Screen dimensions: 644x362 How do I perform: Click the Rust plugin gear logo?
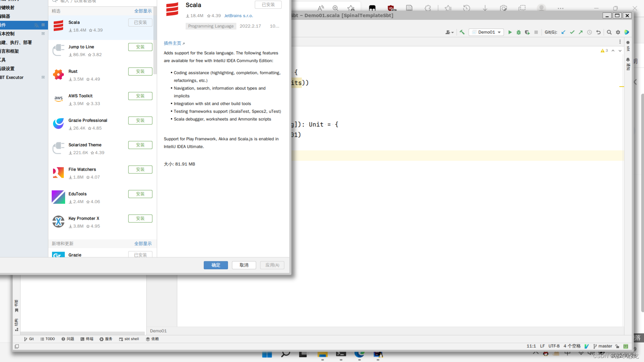58,74
